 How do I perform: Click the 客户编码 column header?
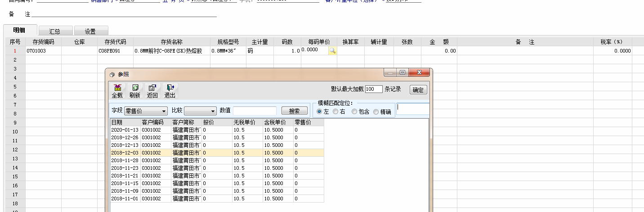[156, 122]
